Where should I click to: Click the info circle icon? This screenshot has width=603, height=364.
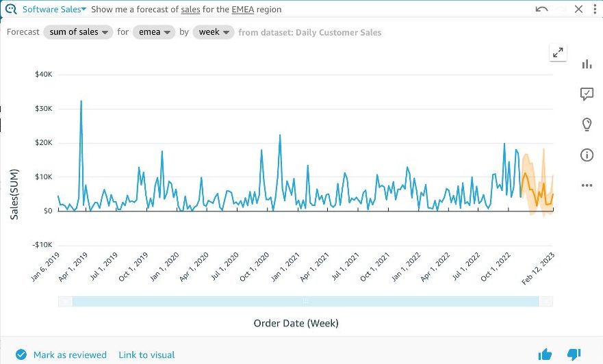pos(587,155)
